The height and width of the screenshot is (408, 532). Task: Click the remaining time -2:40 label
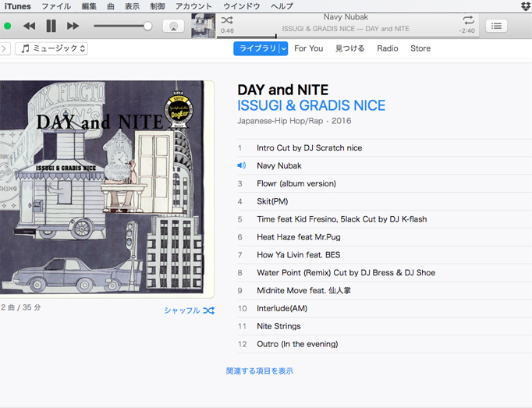click(x=466, y=30)
